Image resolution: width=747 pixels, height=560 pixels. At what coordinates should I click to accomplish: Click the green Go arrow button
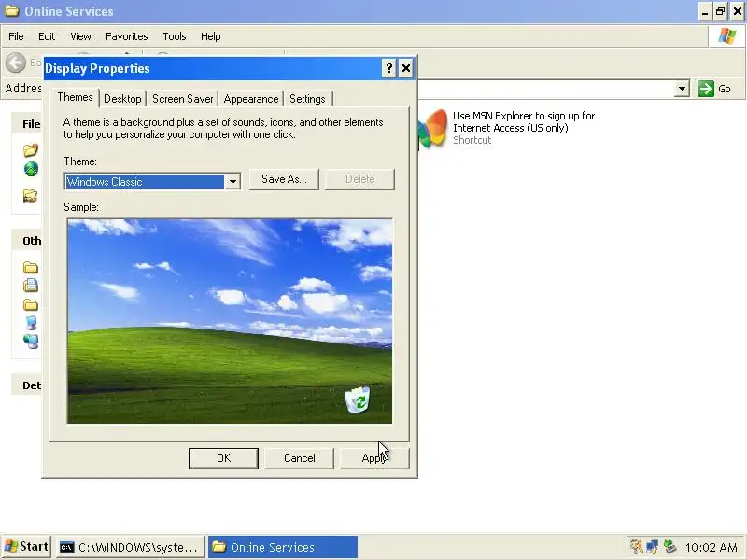(x=706, y=89)
